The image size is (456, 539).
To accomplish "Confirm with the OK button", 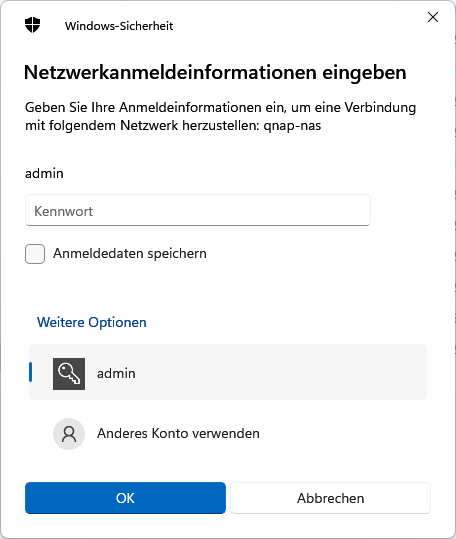I will click(x=125, y=498).
